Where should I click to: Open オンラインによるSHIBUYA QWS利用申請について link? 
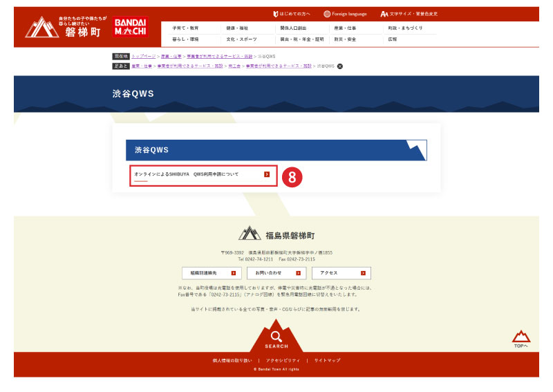(202, 175)
